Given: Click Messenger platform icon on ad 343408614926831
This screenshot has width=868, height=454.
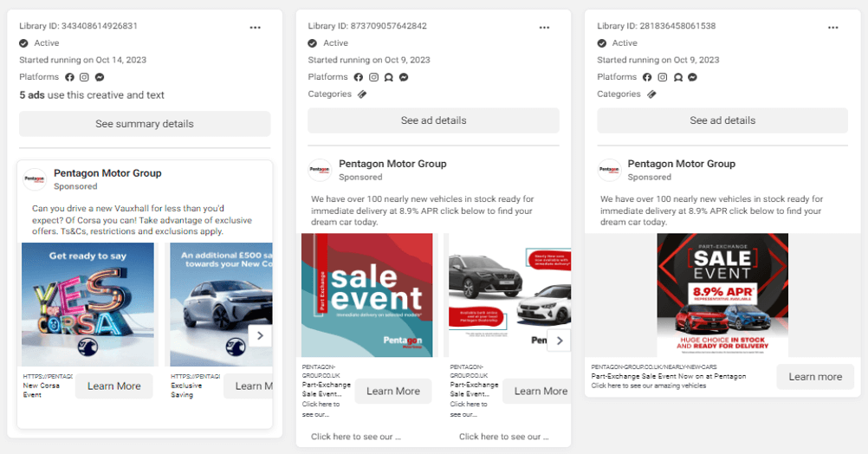Looking at the screenshot, I should [x=100, y=77].
